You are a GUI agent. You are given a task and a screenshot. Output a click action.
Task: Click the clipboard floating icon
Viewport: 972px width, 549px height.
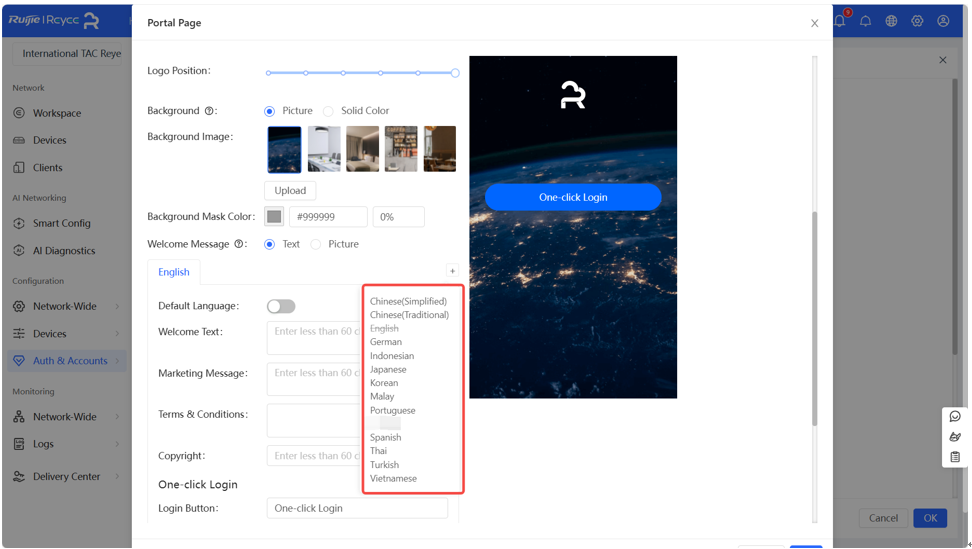point(955,457)
